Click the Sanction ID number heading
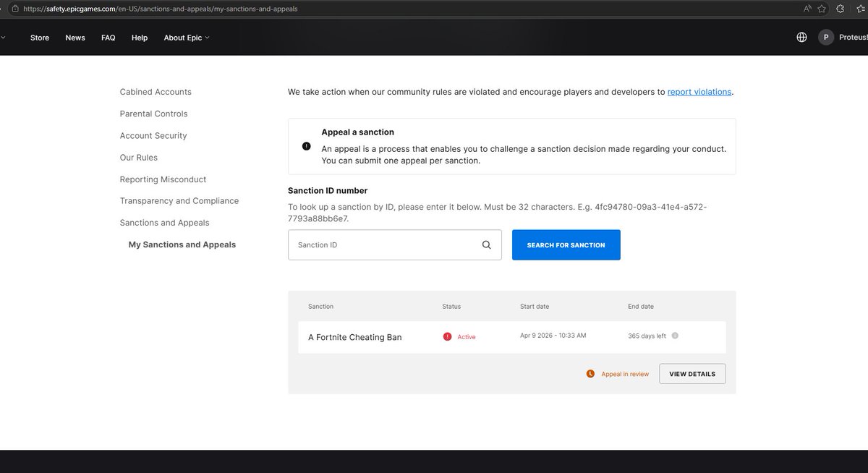The height and width of the screenshot is (473, 868). click(328, 191)
